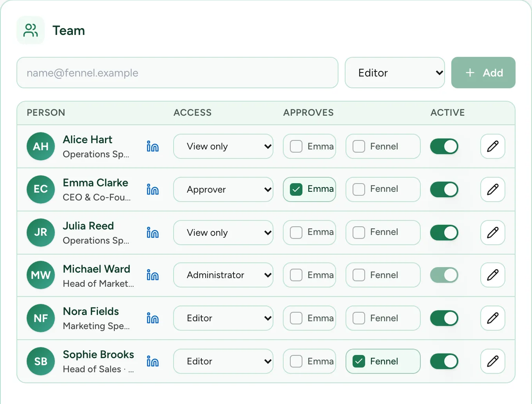Open Julia Reed's LinkedIn icon
Screen dimensions: 532x404
pyautogui.click(x=152, y=233)
